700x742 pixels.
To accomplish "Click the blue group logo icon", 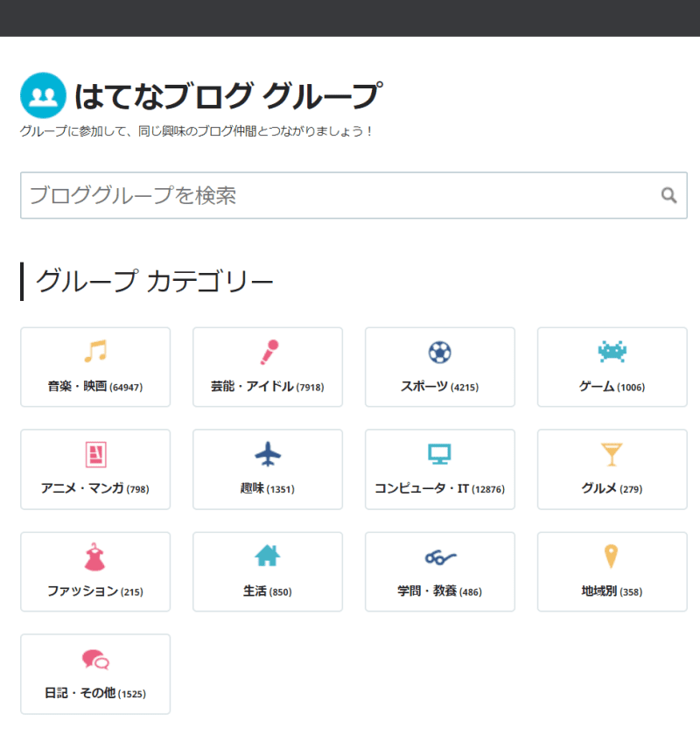I will tap(43, 95).
